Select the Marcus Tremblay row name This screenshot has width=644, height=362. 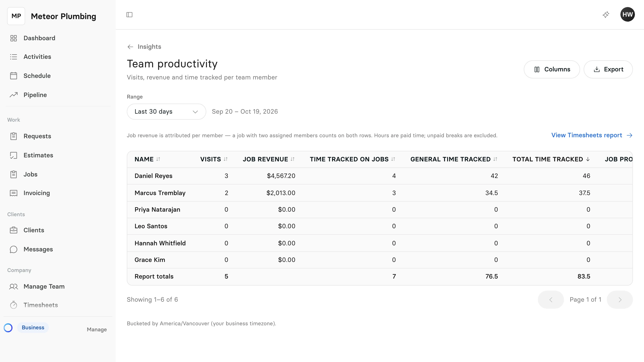[x=160, y=193]
